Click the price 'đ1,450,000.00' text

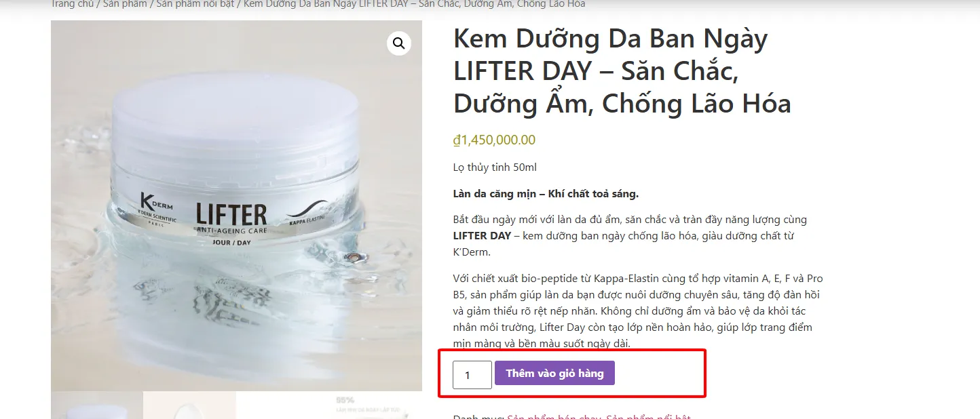[493, 140]
